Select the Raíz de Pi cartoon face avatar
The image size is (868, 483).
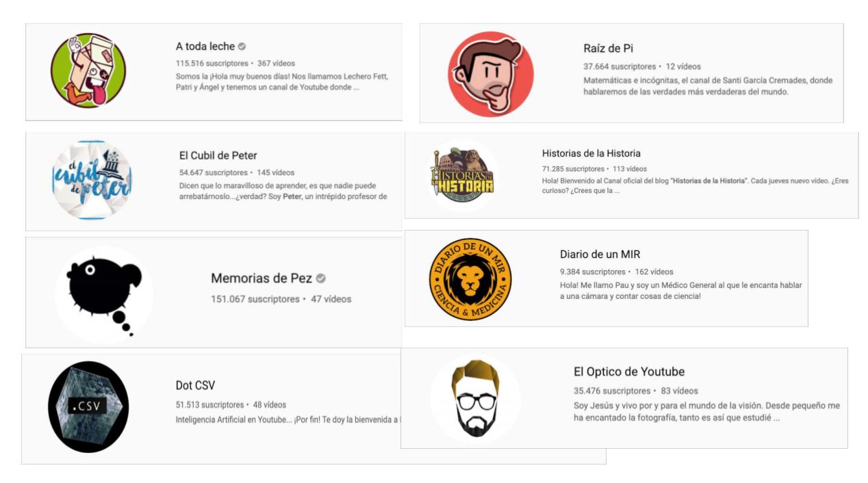pos(490,74)
